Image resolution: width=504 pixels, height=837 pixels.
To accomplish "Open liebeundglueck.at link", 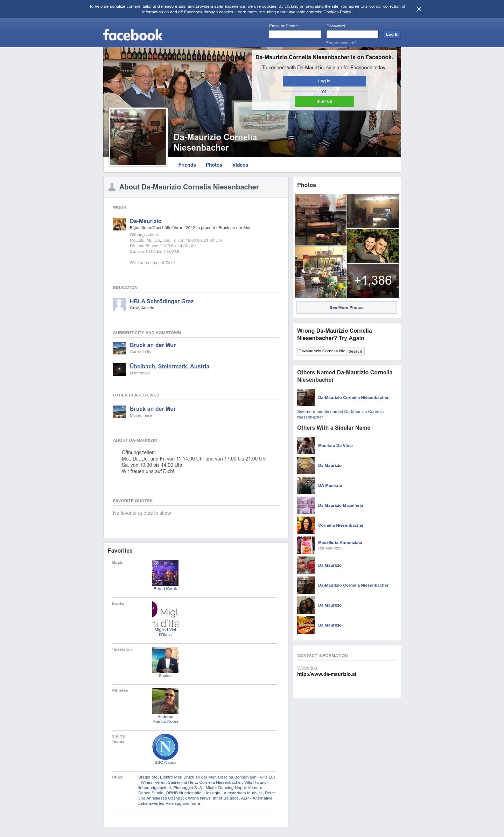I will click(x=154, y=788).
